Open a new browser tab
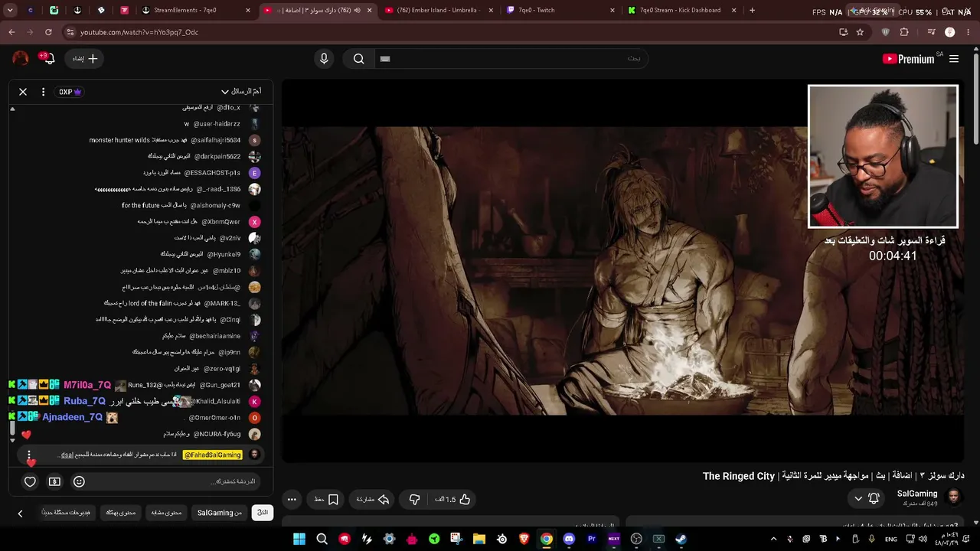 752,11
